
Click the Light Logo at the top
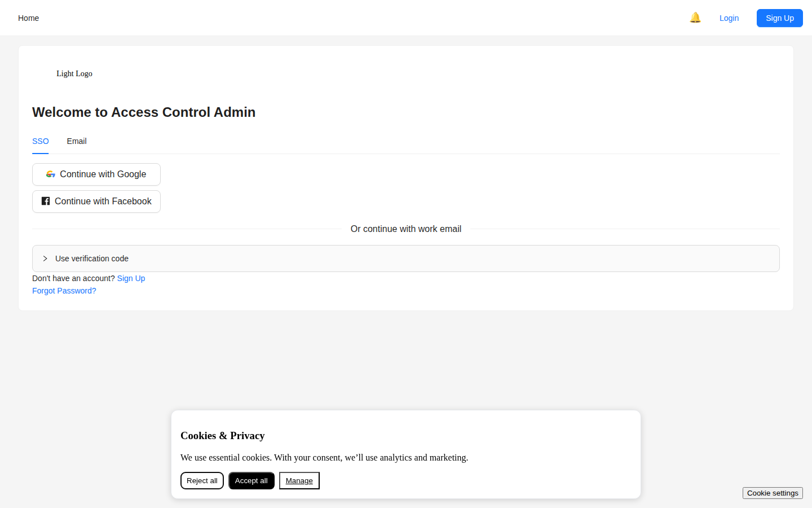(74, 73)
